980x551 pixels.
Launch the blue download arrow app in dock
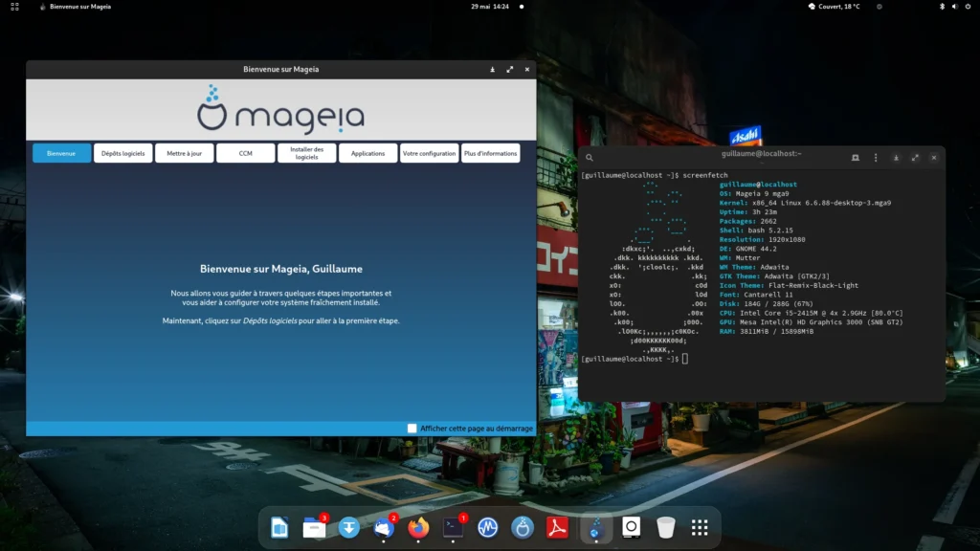348,528
